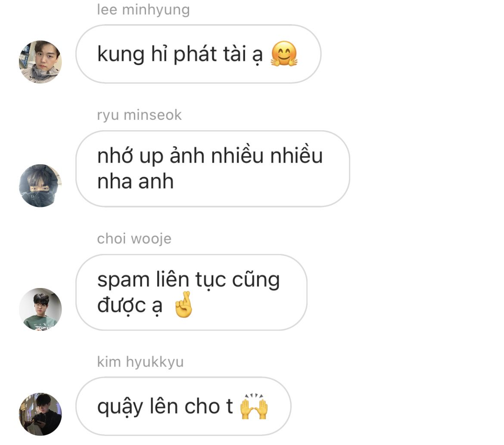The width and height of the screenshot is (504, 445).
Task: Select the 'lee minhyung' sender name
Action: tap(143, 9)
